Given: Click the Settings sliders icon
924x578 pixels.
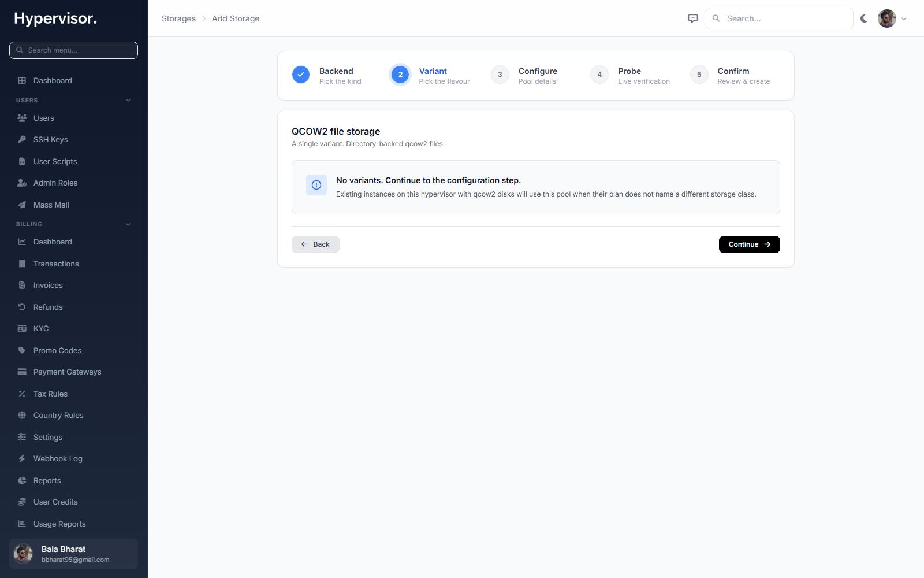Looking at the screenshot, I should point(22,437).
